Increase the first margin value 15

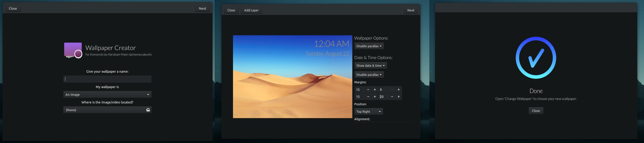375,90
